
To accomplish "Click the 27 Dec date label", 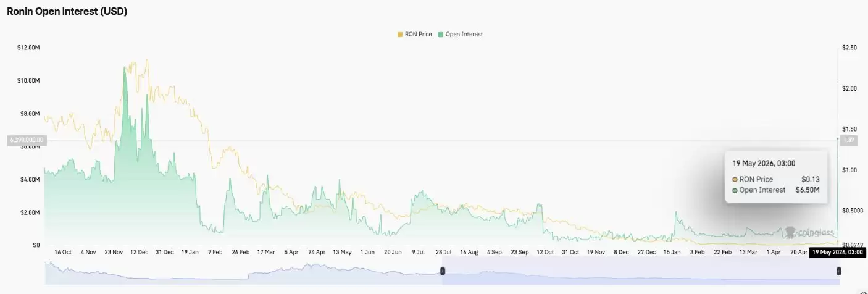I will tap(646, 252).
